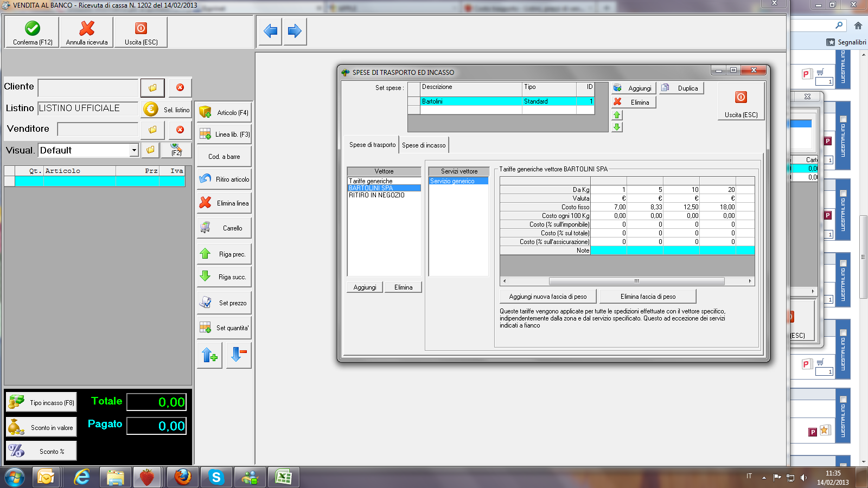Open the euro Sel. listino button

(x=167, y=110)
